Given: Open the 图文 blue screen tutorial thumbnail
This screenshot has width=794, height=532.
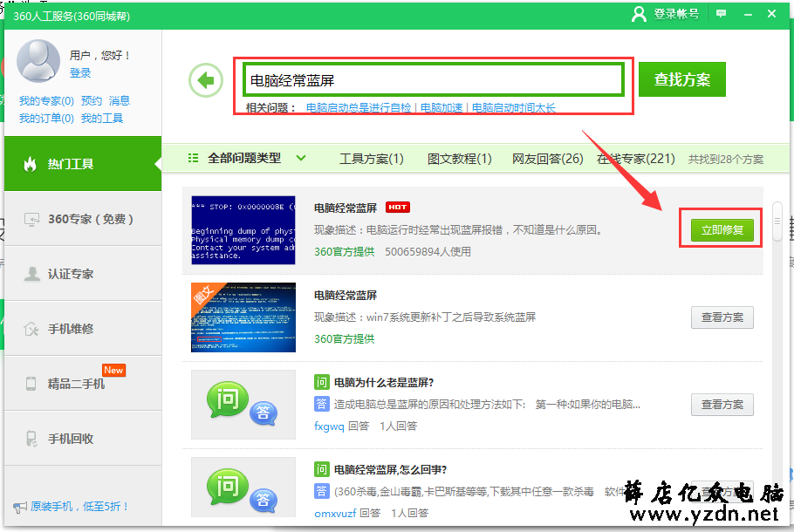Looking at the screenshot, I should (x=243, y=317).
